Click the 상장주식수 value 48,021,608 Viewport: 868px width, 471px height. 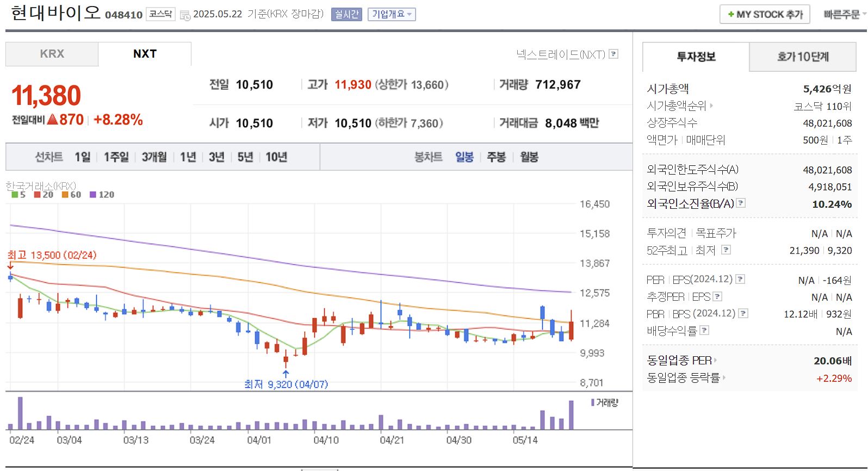click(828, 123)
